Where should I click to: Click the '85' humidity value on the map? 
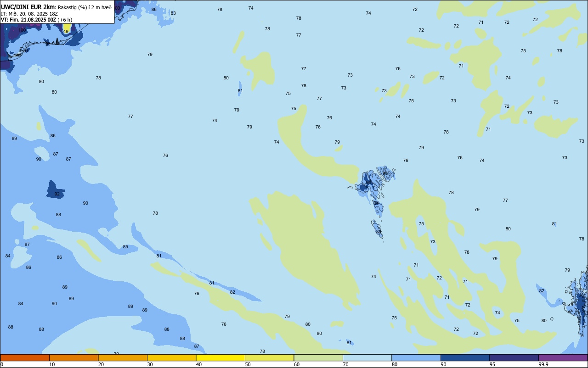tap(125, 247)
